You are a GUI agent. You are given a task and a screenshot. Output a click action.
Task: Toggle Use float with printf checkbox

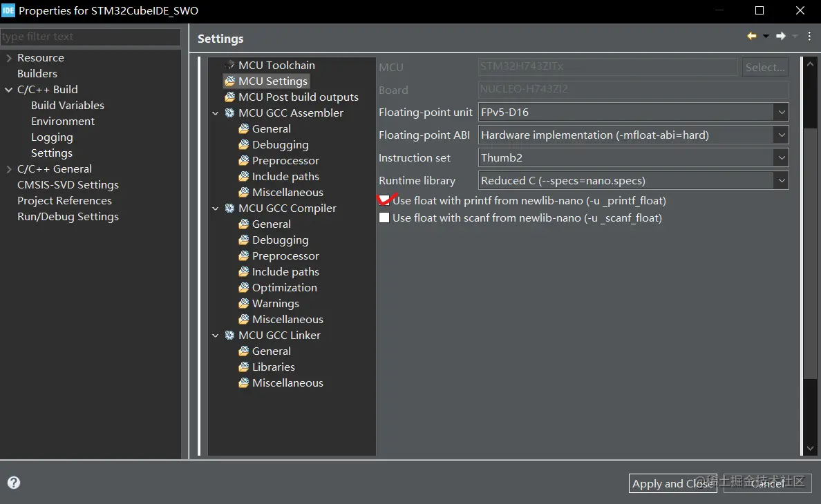coord(384,201)
